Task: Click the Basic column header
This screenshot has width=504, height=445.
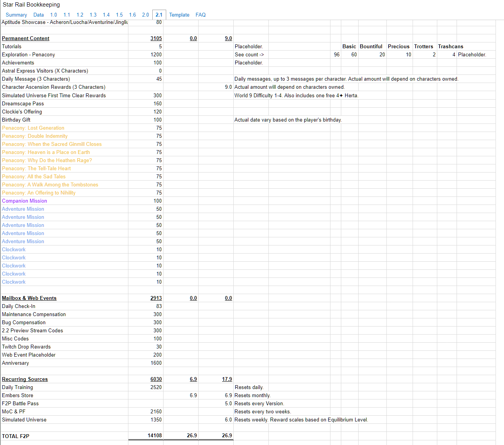Action: tap(349, 46)
